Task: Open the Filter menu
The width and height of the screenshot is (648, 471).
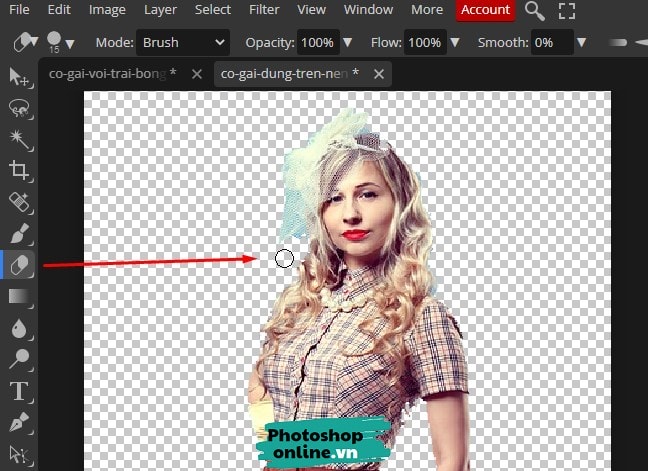Action: (264, 10)
